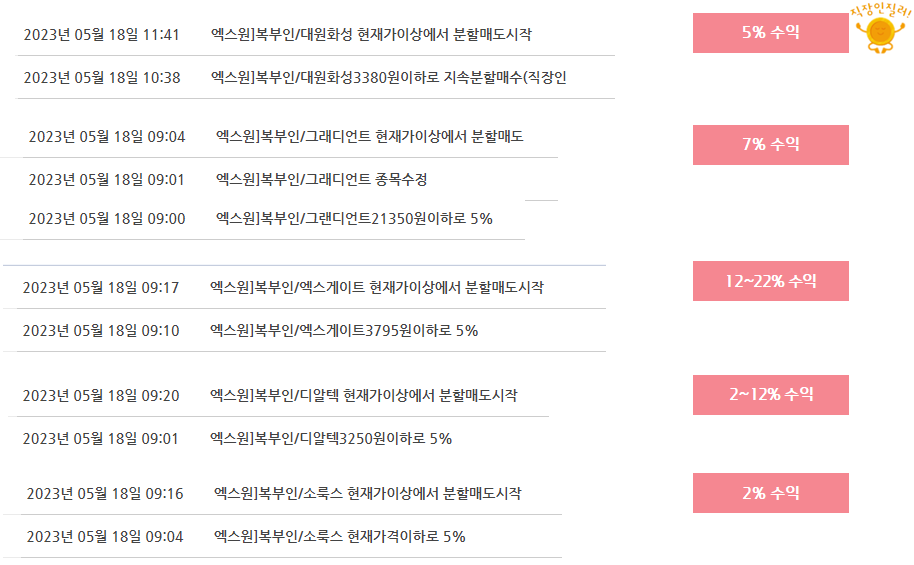Open the 그래디언트 현재가이상에서 분할매도 message
The height and width of the screenshot is (565, 914).
point(370,136)
